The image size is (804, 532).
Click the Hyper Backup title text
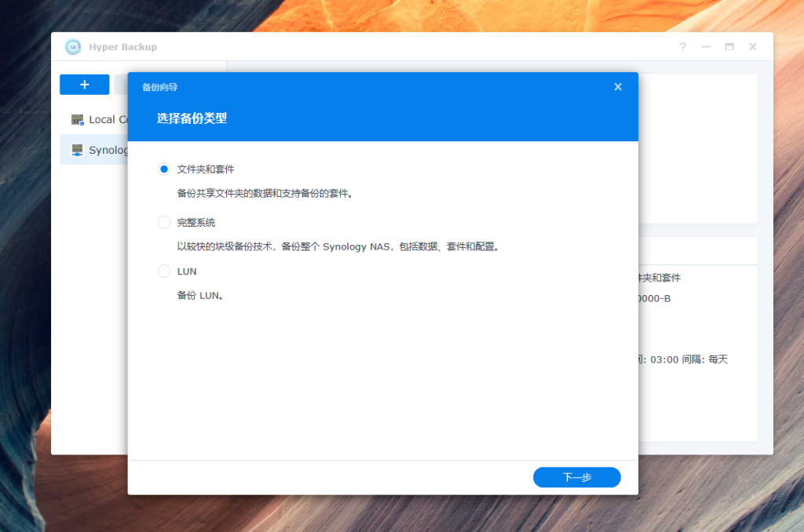tap(123, 46)
